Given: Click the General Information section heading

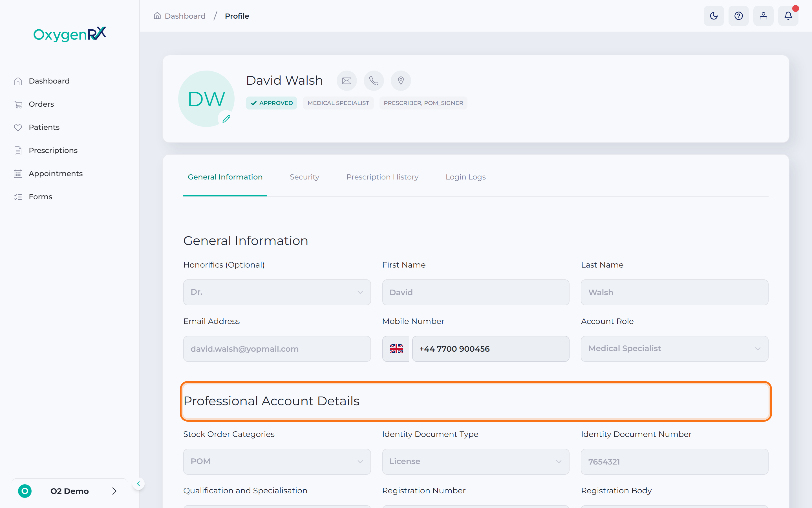Looking at the screenshot, I should (x=246, y=240).
